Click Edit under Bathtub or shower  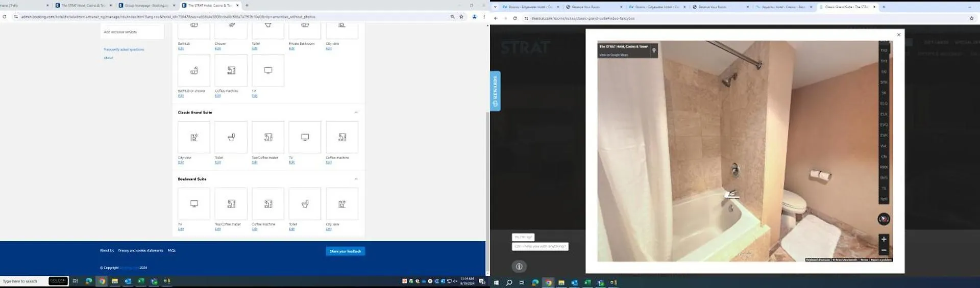coord(181,96)
